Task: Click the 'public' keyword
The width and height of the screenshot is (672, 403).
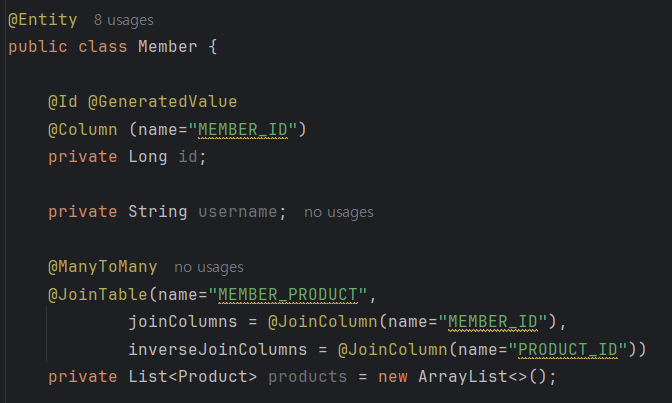Action: pos(38,46)
